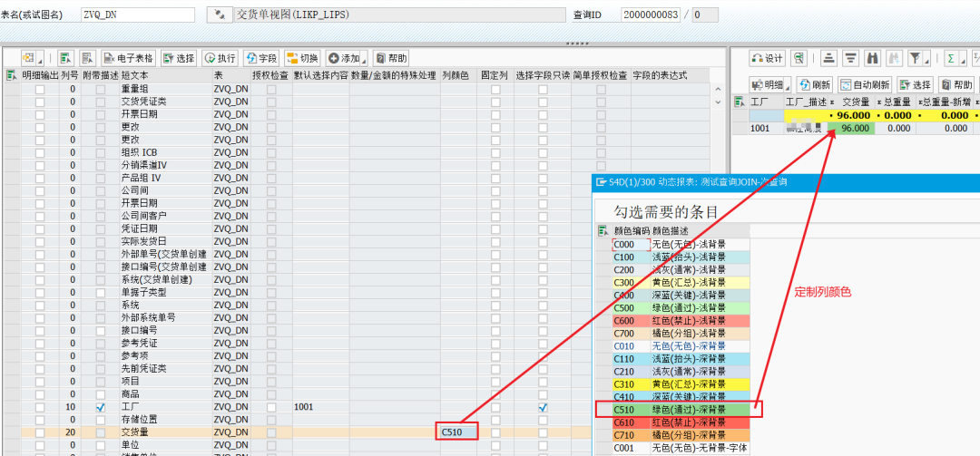Select C700 橘色(分组)-浅背景 color row
The width and height of the screenshot is (980, 456).
[x=681, y=333]
